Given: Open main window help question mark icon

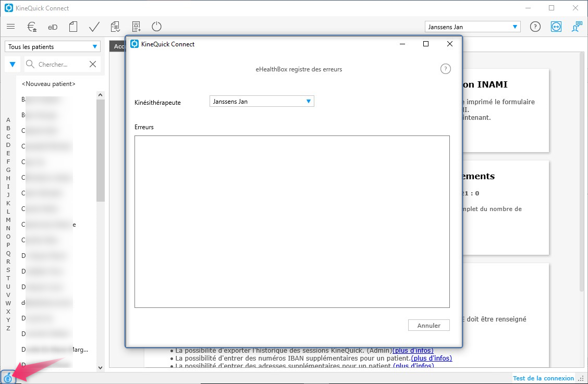Looking at the screenshot, I should coord(535,27).
